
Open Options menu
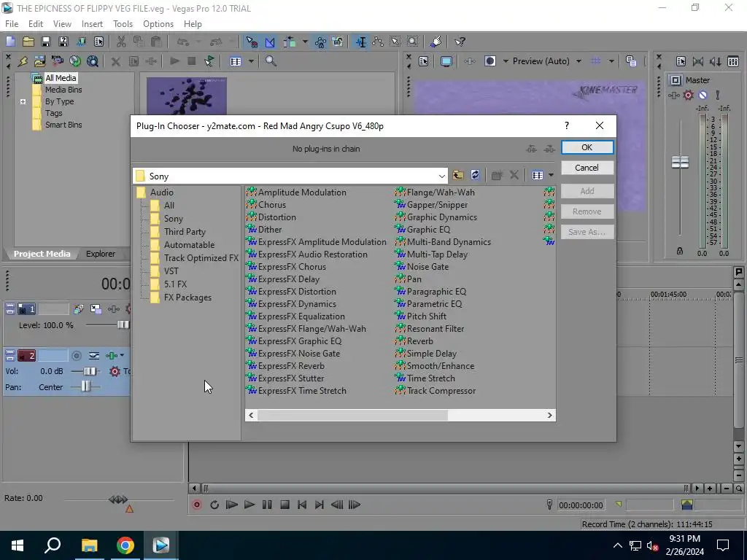click(158, 24)
